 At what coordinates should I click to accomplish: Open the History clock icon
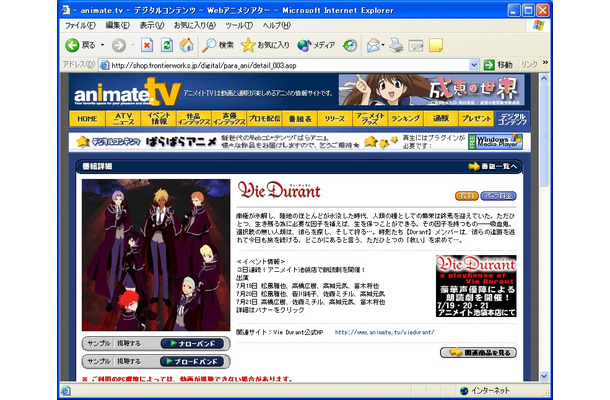click(350, 46)
